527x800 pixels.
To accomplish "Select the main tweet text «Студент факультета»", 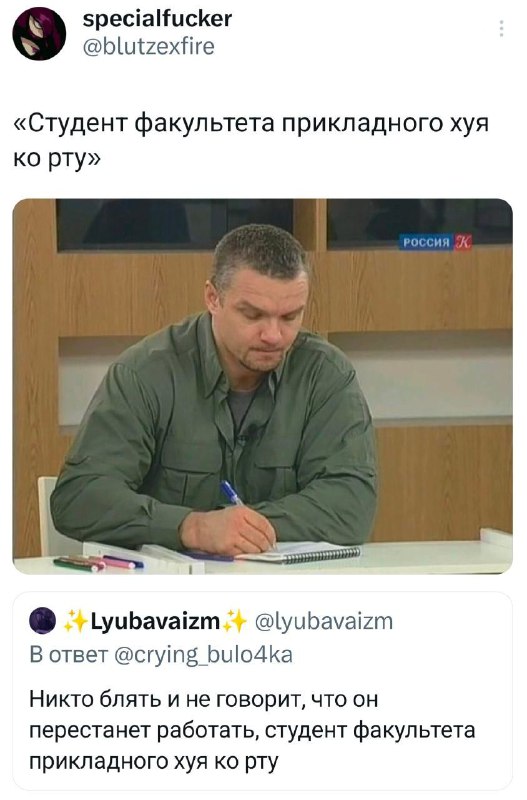I will (250, 141).
